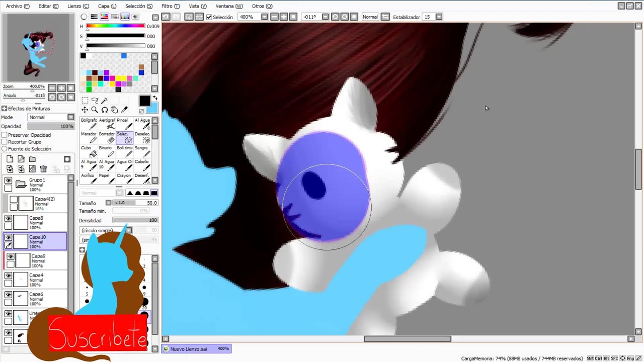644x362 pixels.
Task: Click the delete layer trash icon
Action: point(43,169)
